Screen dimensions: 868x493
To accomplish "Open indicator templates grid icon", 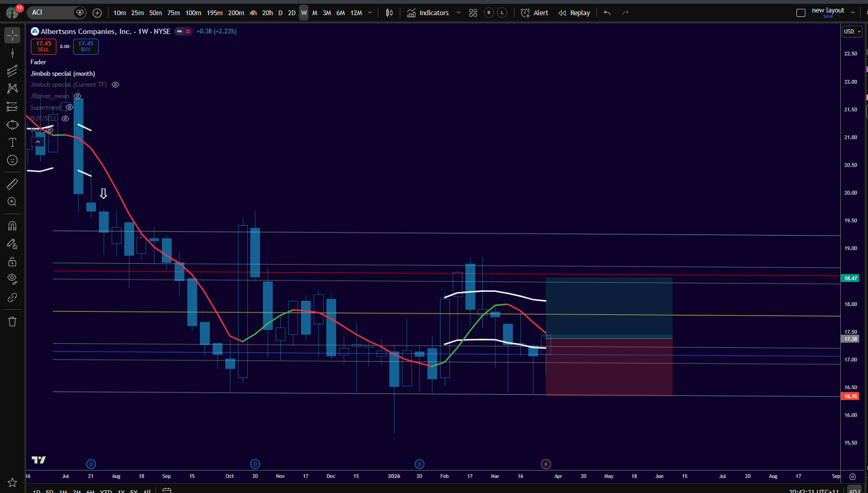I will click(x=473, y=13).
